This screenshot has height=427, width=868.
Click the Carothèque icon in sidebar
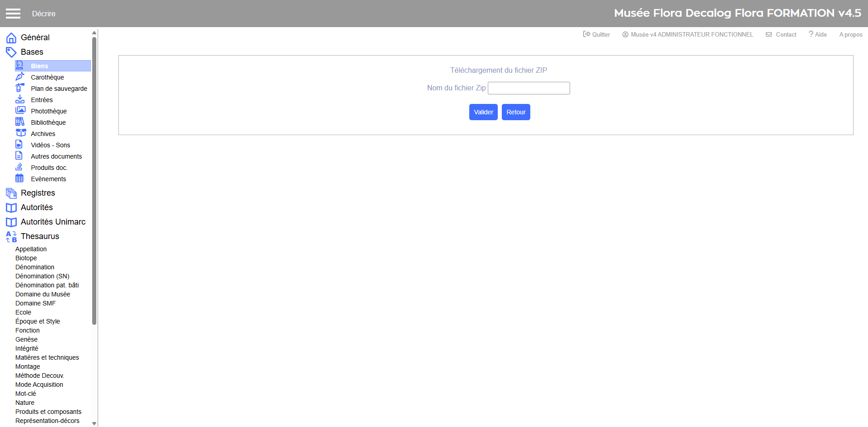pos(20,77)
